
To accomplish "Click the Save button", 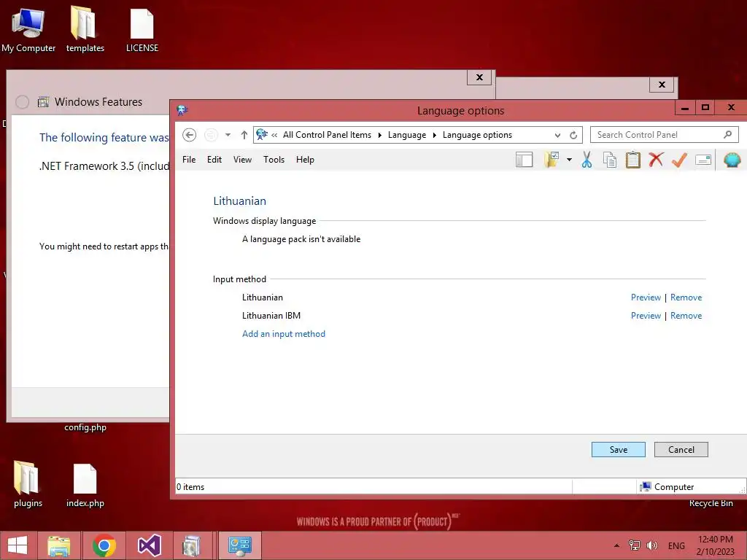I will 619,449.
